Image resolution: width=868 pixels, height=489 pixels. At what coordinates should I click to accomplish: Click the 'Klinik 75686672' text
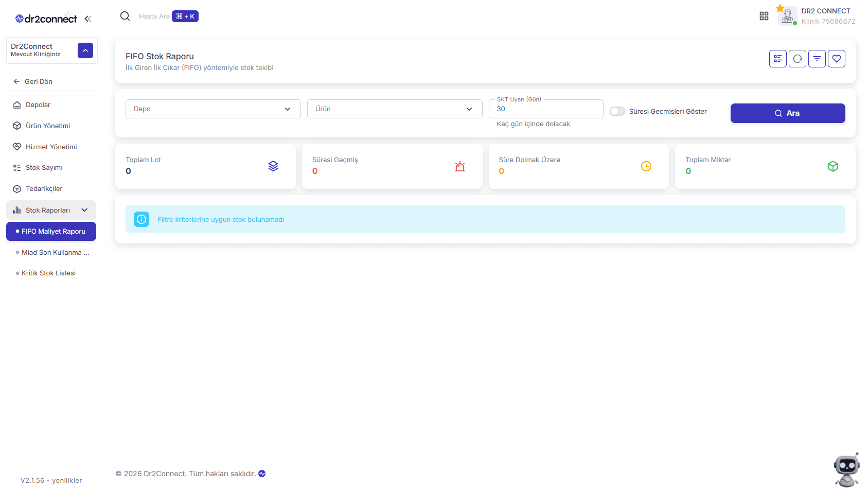point(828,22)
